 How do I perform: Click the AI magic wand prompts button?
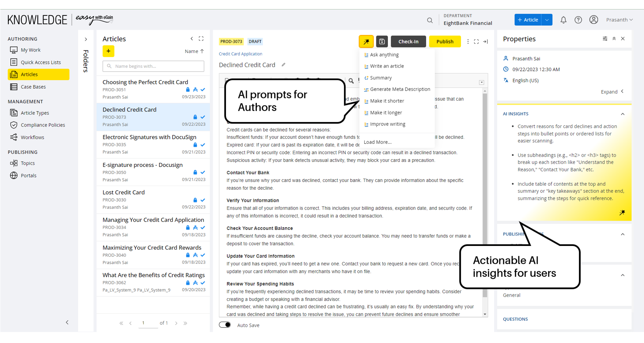366,42
